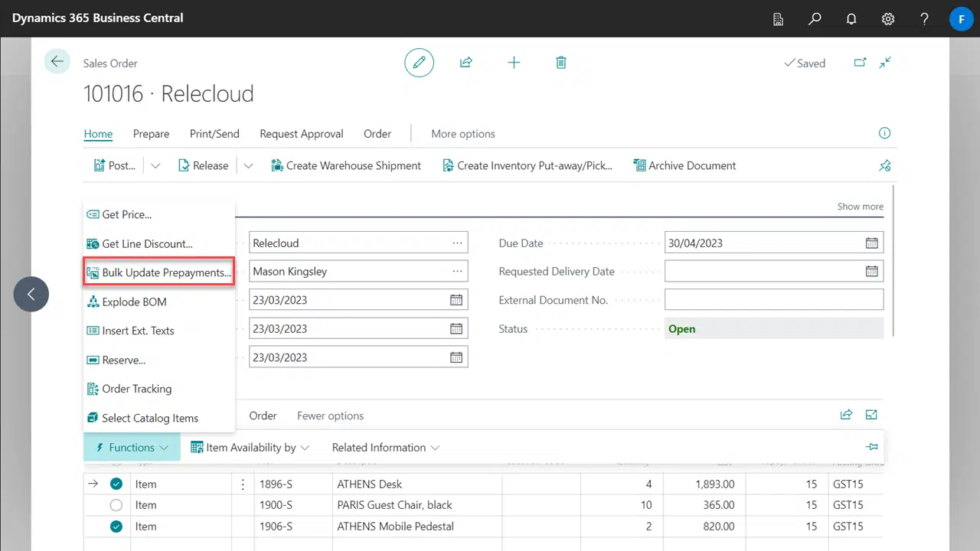Click the back arrow button
The image size is (980, 551).
(57, 61)
